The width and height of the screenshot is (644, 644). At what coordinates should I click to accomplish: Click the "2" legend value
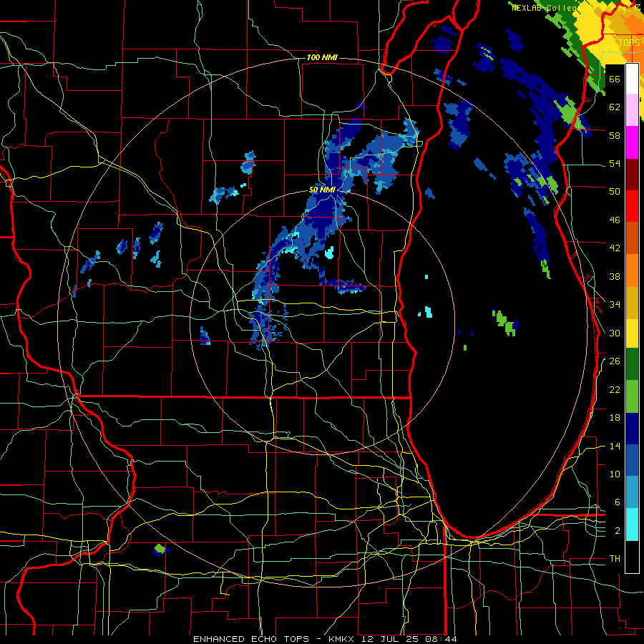pyautogui.click(x=618, y=531)
